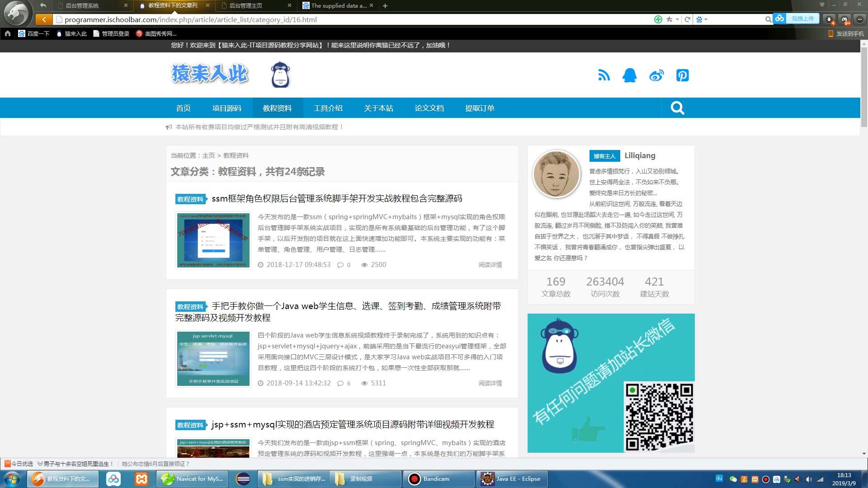Open the download manager with badge 4

[x=830, y=19]
